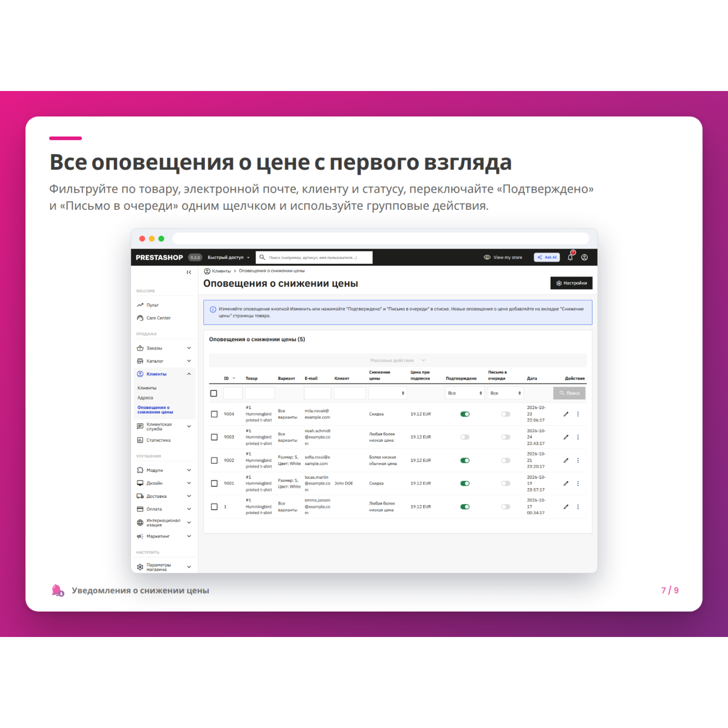Select checkbox for alert 9003
728x728 pixels.
click(x=214, y=437)
